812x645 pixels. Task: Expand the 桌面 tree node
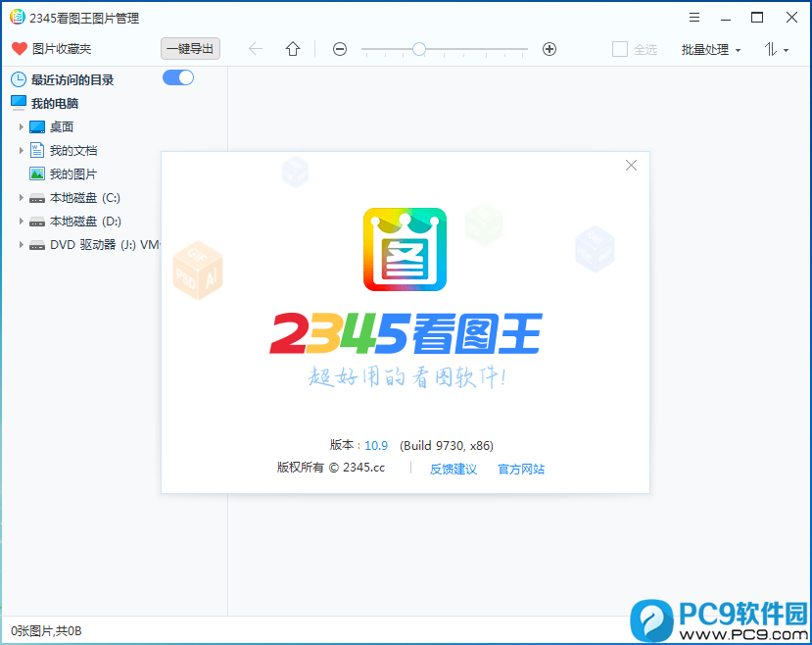click(x=22, y=126)
